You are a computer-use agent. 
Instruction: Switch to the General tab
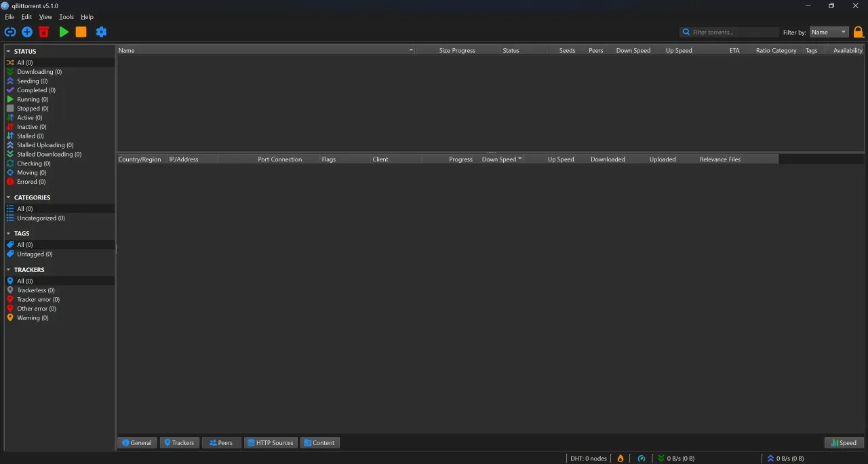[x=137, y=443]
